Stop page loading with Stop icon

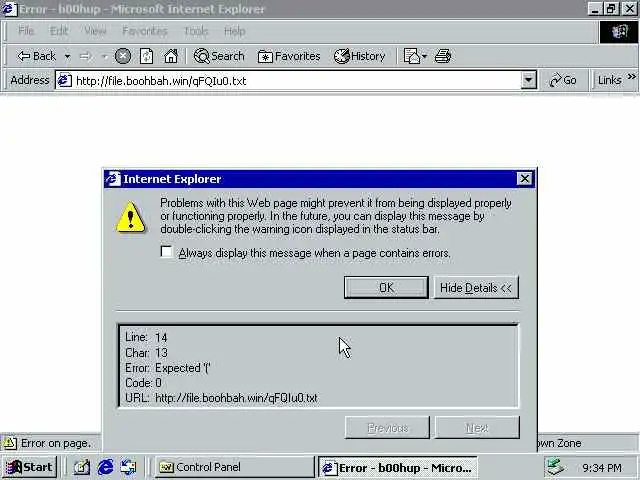pyautogui.click(x=122, y=56)
